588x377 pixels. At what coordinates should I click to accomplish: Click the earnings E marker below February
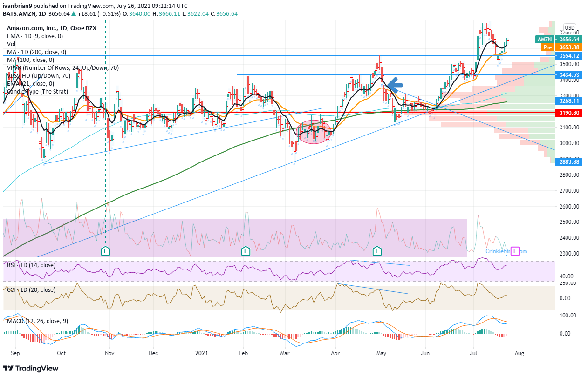click(246, 251)
